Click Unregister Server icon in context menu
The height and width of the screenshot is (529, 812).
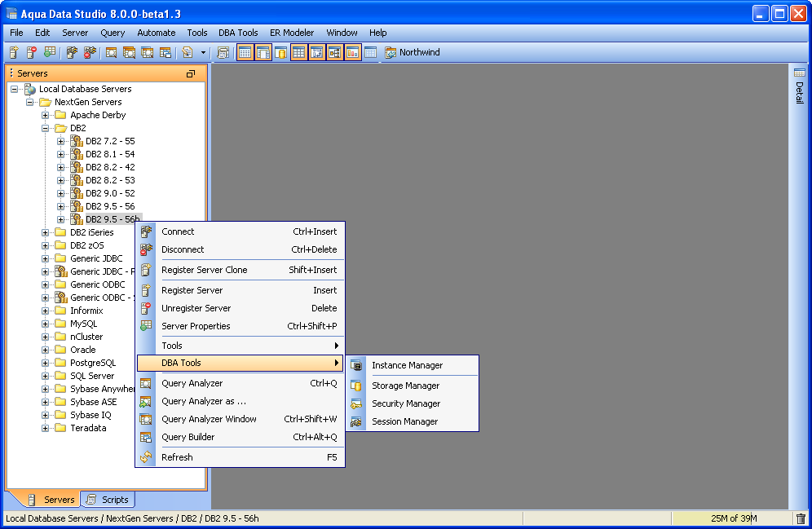(x=146, y=308)
